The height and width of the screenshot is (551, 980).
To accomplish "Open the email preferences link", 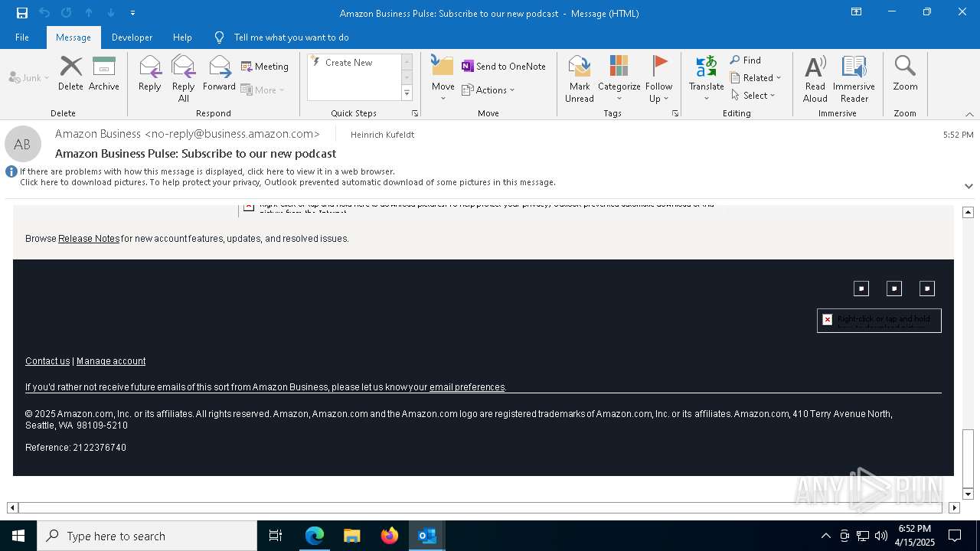I will (x=467, y=387).
